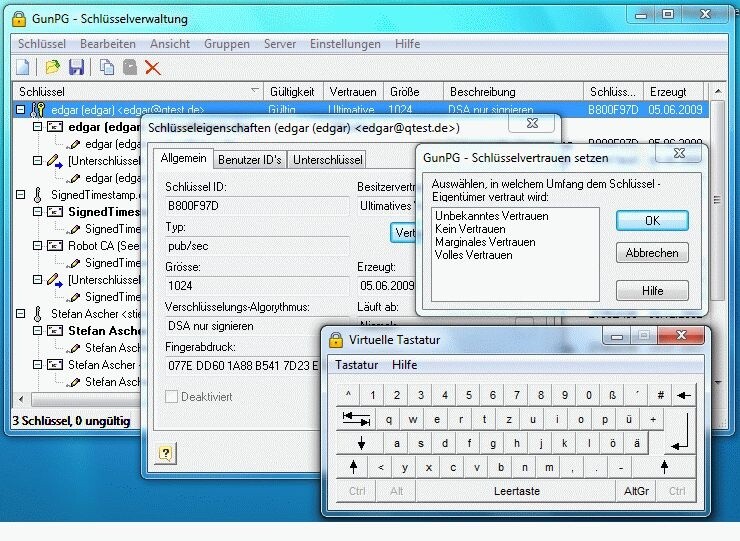Image resolution: width=740 pixels, height=541 pixels.
Task: Click the ID card icon beside Robot CA
Action: click(x=55, y=245)
